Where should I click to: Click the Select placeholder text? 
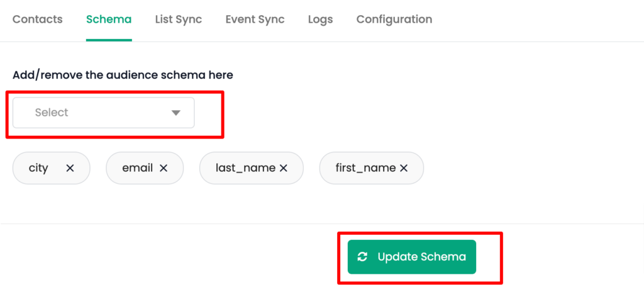(x=52, y=113)
